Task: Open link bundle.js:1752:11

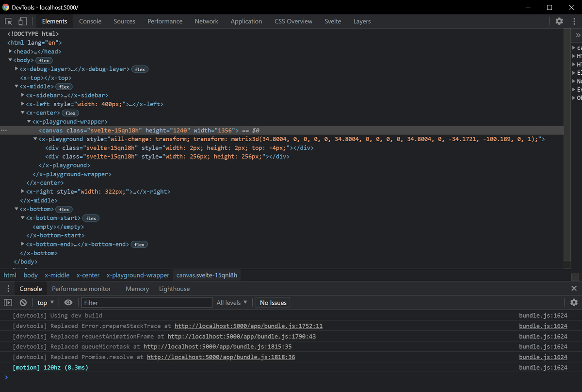Action: pos(248,326)
